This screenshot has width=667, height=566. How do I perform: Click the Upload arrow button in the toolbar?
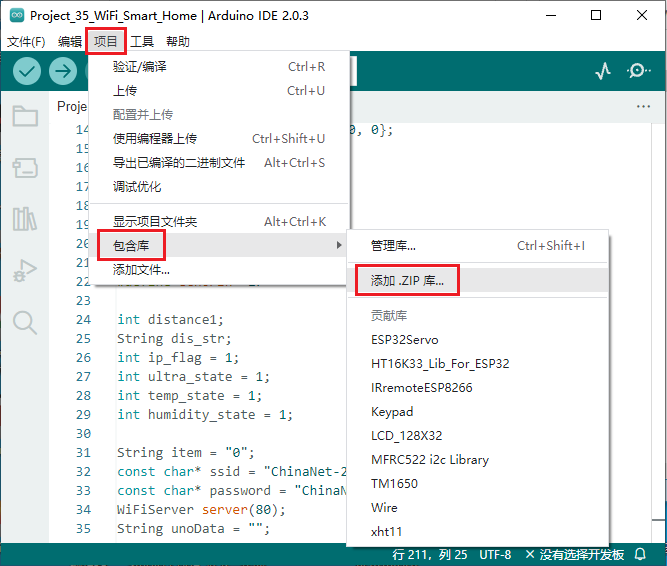coord(63,71)
